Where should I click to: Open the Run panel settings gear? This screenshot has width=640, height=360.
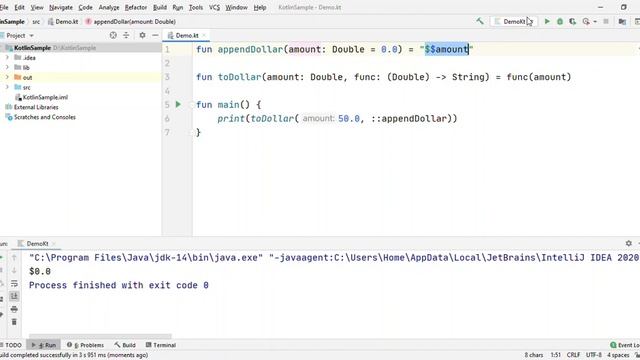629,243
